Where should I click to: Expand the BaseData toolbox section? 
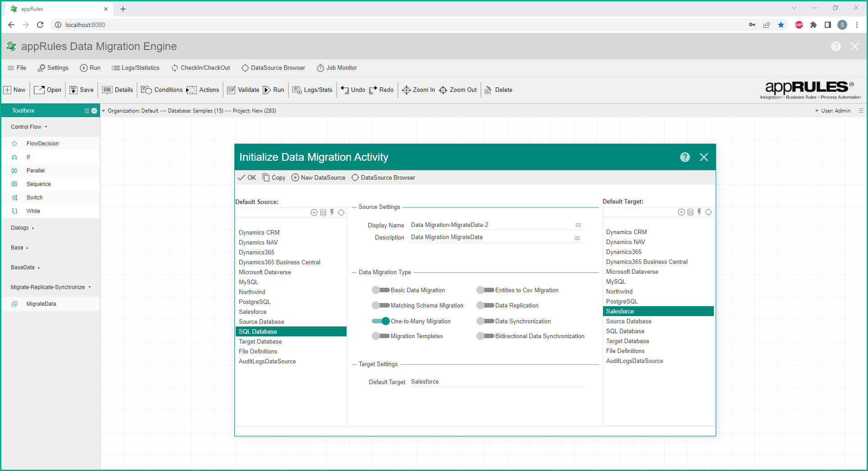click(x=26, y=267)
